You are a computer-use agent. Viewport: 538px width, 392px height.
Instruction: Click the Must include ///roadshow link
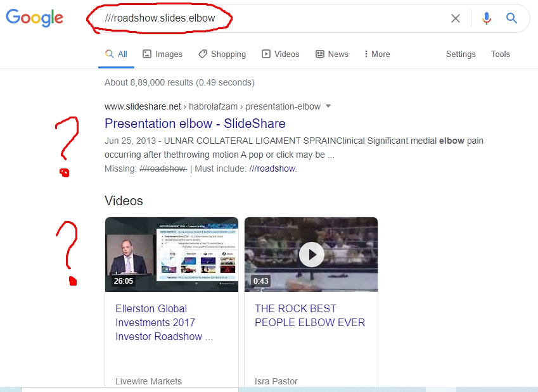tap(273, 168)
